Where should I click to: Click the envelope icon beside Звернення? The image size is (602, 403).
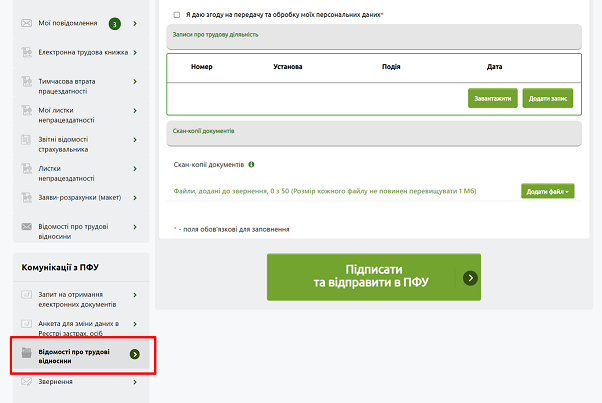[x=27, y=381]
